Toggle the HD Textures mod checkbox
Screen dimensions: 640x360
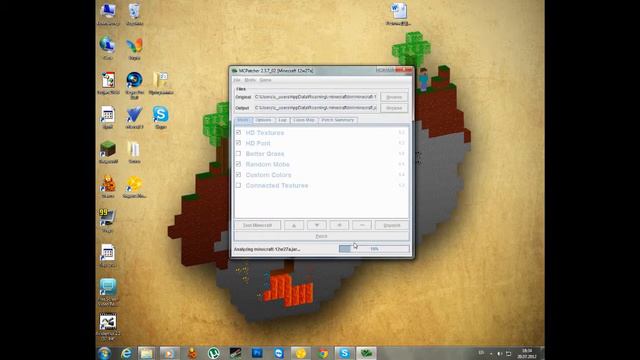[239, 133]
